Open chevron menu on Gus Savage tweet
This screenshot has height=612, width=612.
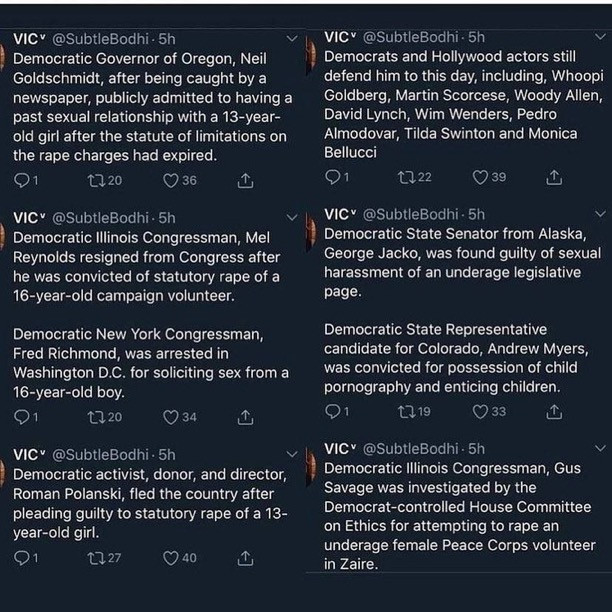click(x=600, y=449)
